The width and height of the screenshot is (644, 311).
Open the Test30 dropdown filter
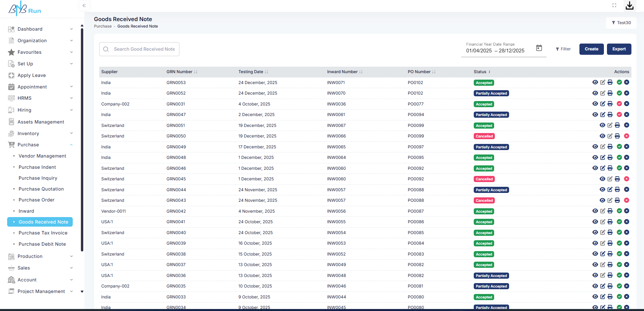coord(621,23)
